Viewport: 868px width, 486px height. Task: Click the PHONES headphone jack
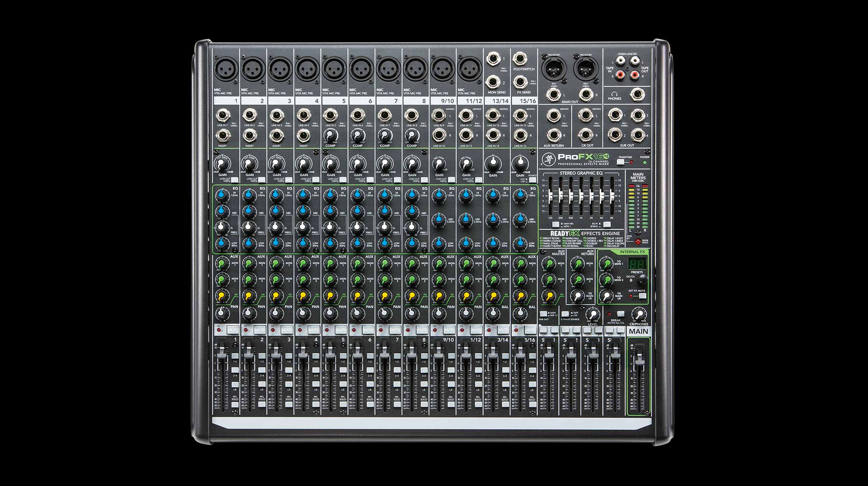637,94
